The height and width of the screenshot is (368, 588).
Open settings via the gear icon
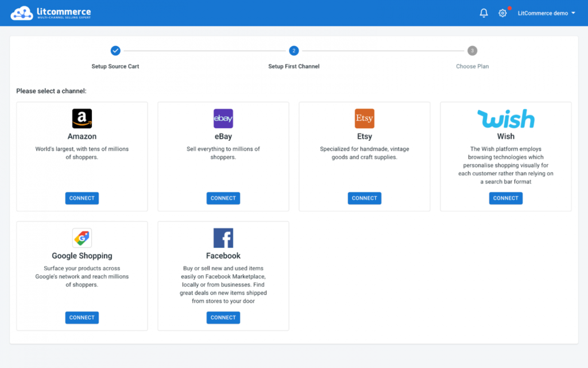click(x=502, y=13)
